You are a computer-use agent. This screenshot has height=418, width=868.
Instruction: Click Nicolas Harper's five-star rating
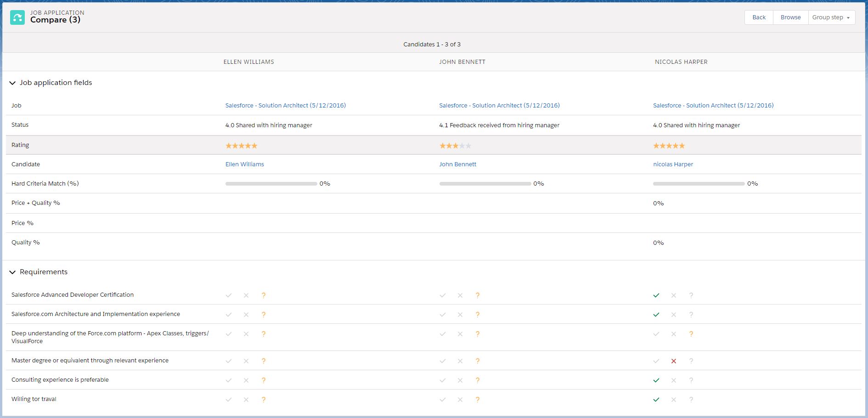point(669,146)
